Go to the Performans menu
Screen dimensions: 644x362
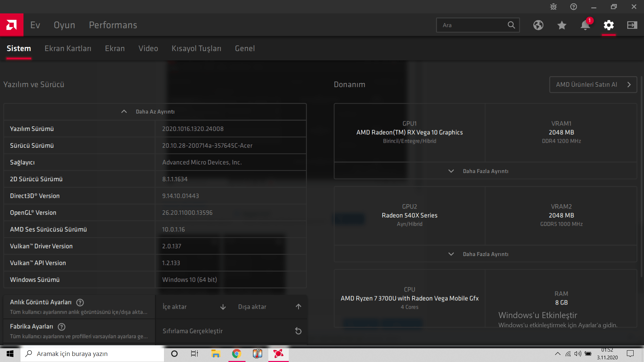[113, 25]
